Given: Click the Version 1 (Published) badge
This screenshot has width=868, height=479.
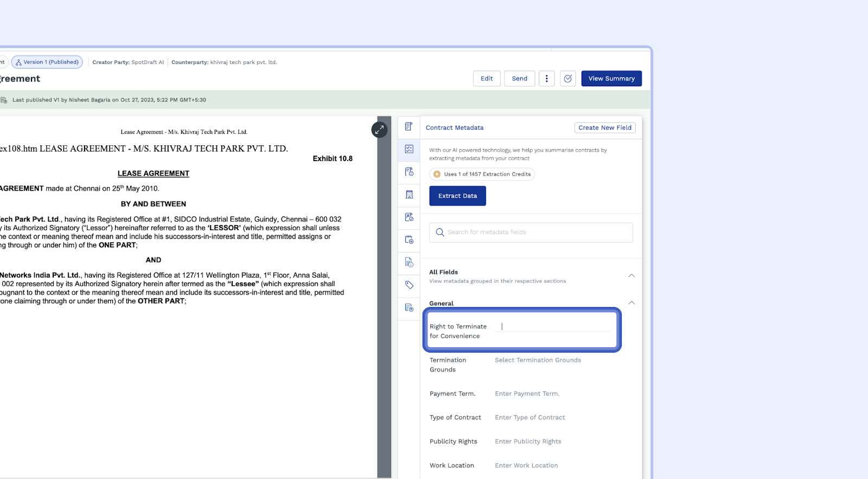Looking at the screenshot, I should [x=47, y=62].
